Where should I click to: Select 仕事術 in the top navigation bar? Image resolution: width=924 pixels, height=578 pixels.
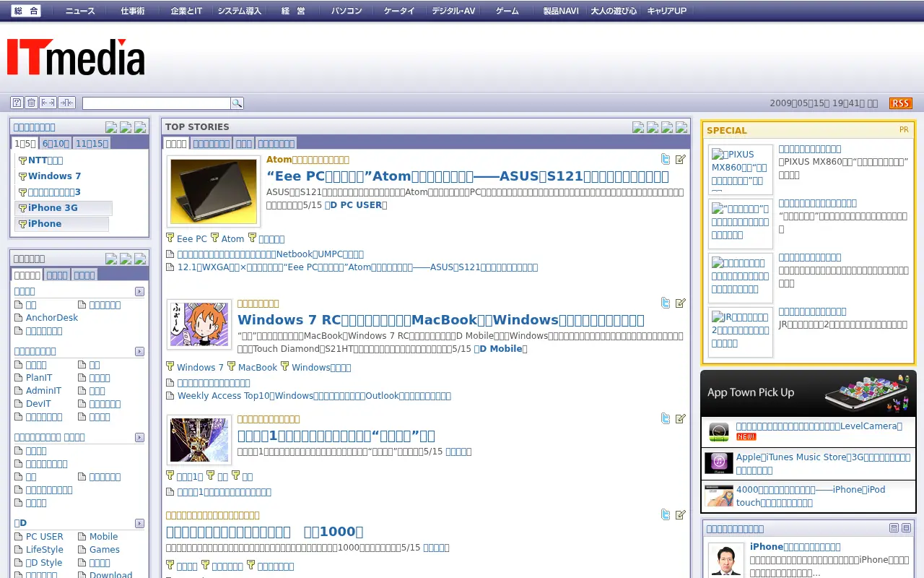(x=133, y=11)
